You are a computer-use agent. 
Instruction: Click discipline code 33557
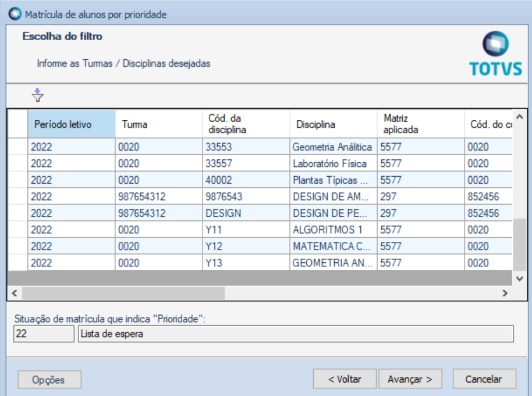(246, 163)
